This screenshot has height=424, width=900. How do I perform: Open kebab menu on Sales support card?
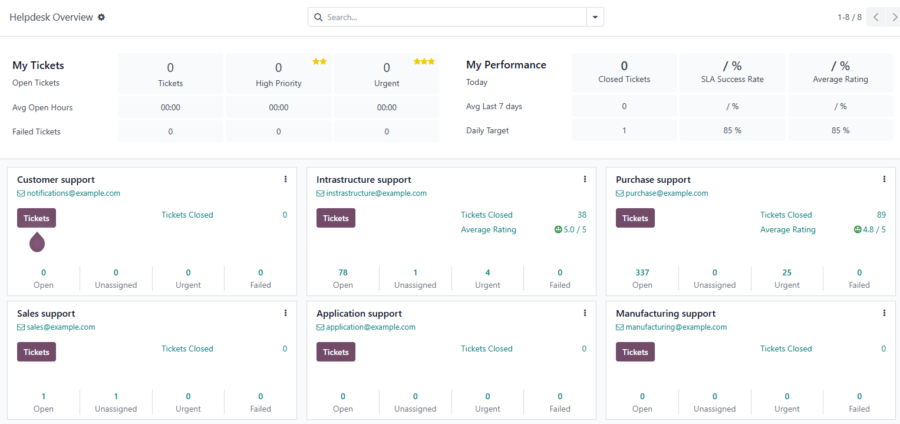285,313
